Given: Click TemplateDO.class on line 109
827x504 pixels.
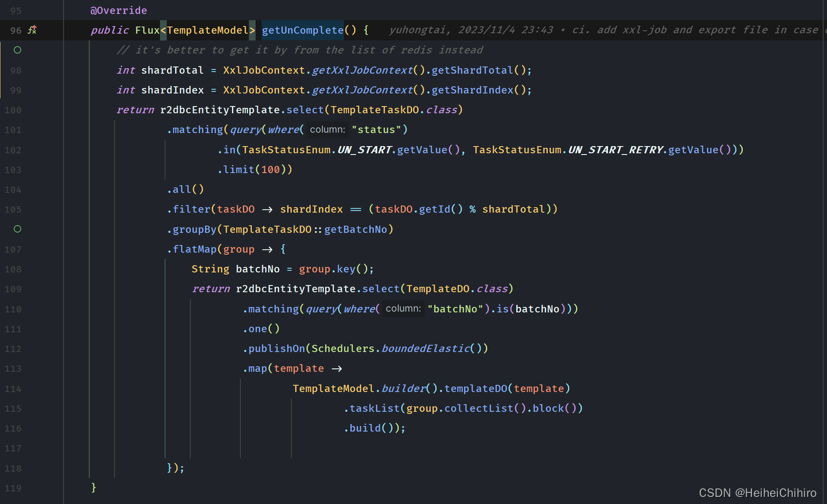Looking at the screenshot, I should (x=457, y=289).
